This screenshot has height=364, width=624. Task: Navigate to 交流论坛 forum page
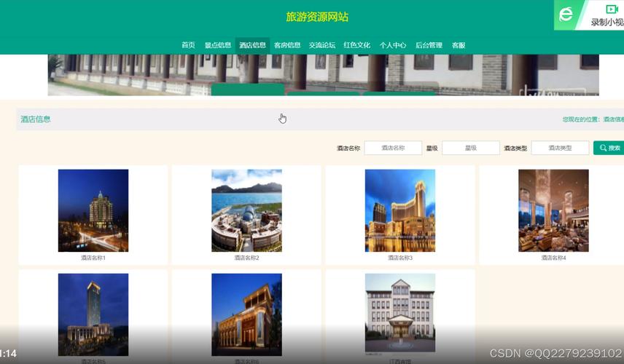(x=322, y=45)
